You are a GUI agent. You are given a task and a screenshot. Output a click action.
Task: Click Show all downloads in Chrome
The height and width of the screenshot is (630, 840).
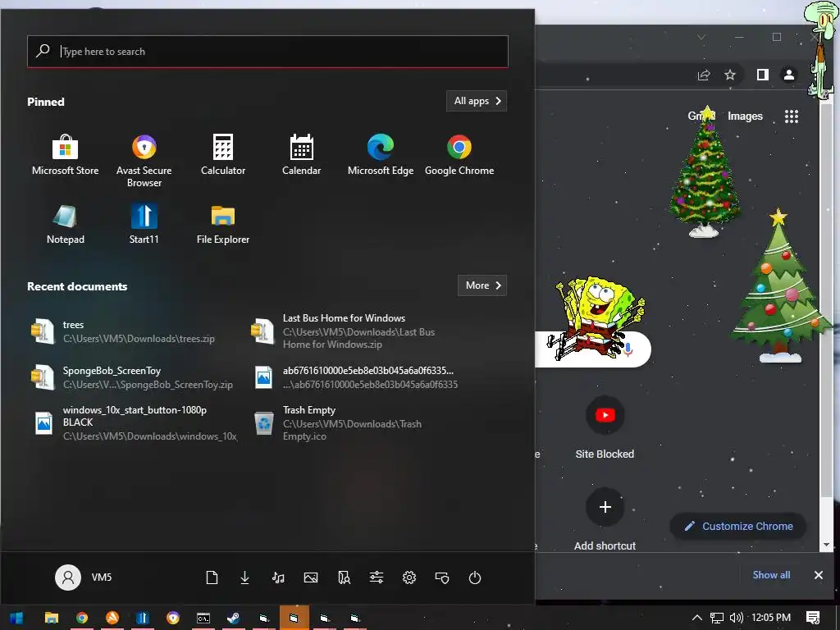coord(771,575)
